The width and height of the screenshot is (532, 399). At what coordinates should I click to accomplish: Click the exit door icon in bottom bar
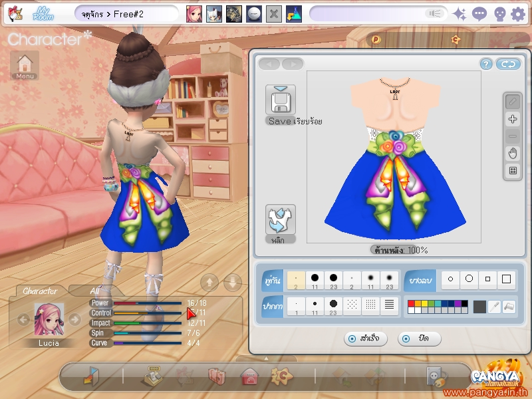point(90,376)
